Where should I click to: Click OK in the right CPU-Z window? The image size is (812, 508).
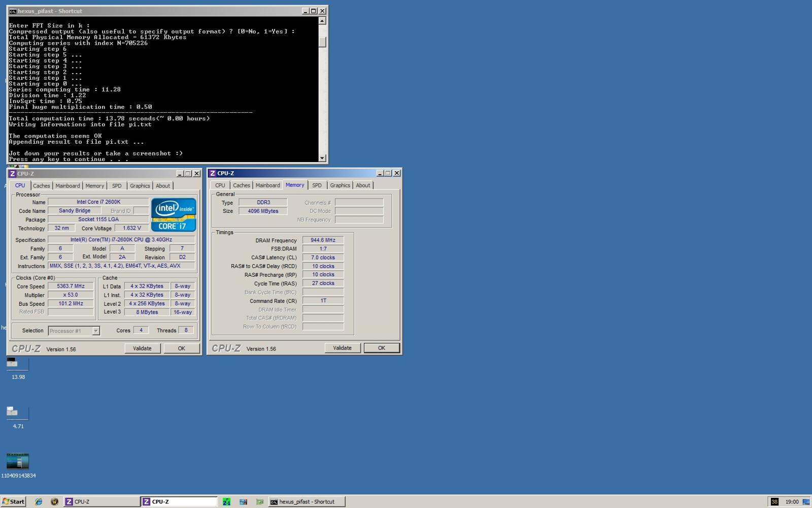coord(382,348)
